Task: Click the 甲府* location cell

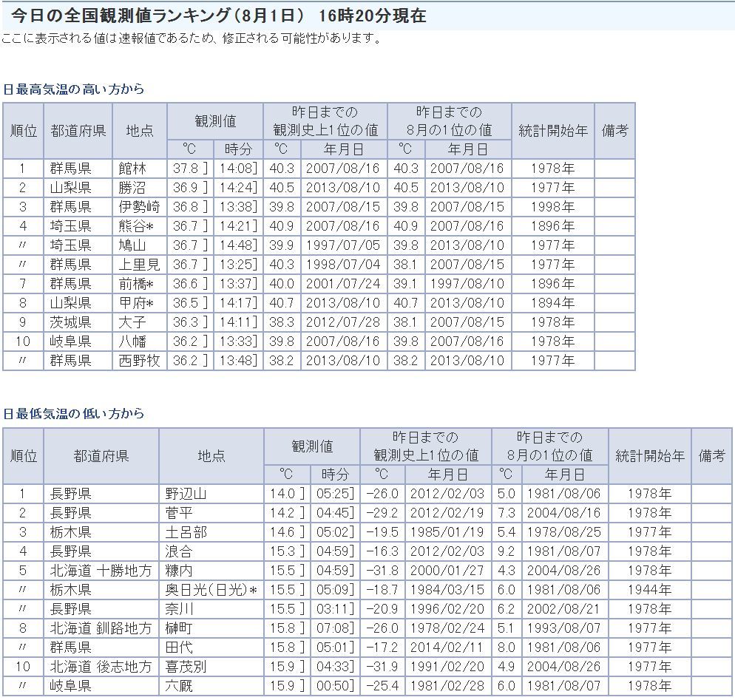Action: 136,303
